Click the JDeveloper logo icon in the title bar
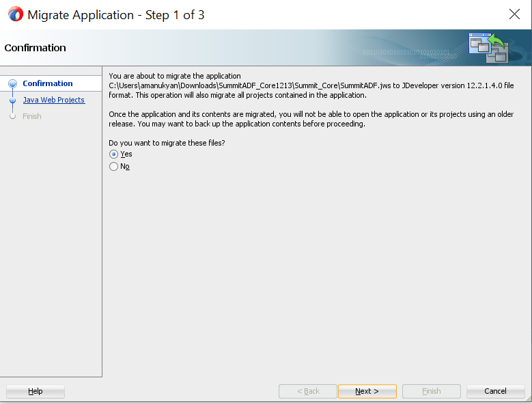 16,14
